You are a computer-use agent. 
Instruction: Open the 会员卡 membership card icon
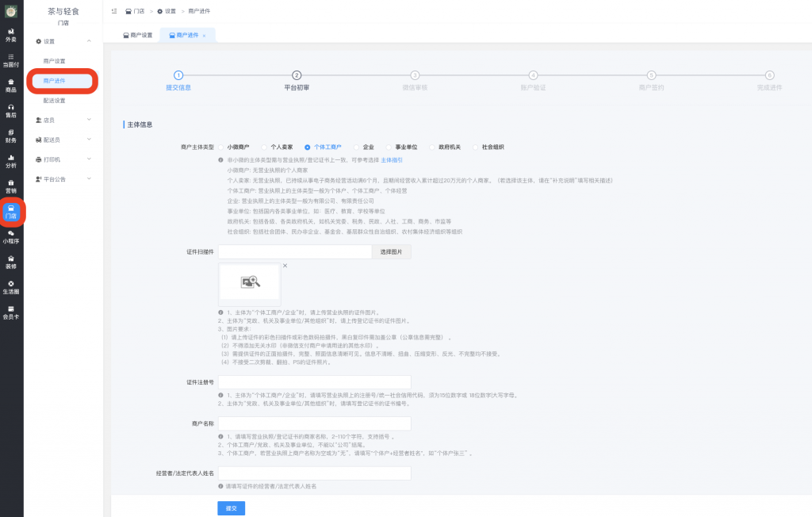point(11,312)
